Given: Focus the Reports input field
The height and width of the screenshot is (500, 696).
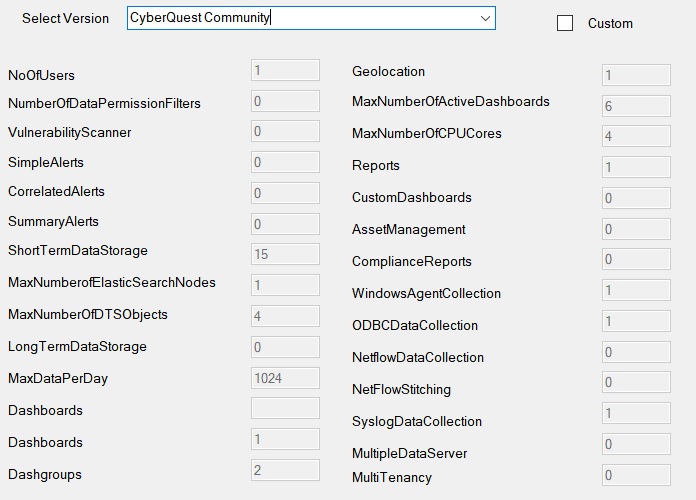Looking at the screenshot, I should (636, 167).
